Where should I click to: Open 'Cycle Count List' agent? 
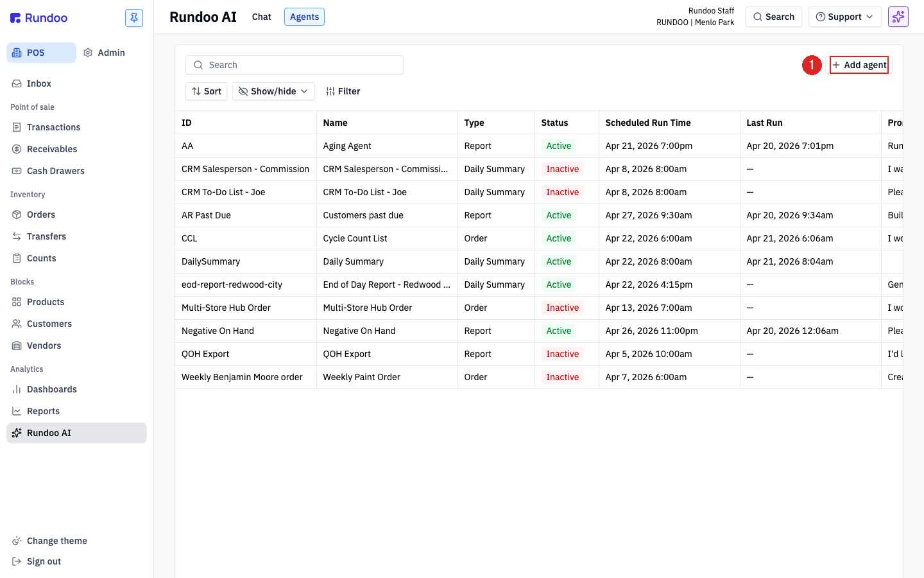click(x=387, y=238)
